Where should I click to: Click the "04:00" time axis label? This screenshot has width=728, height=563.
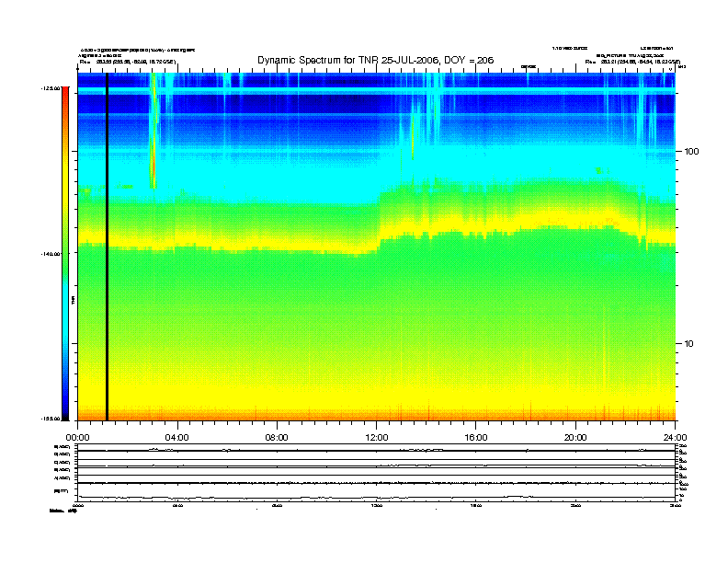tap(177, 438)
